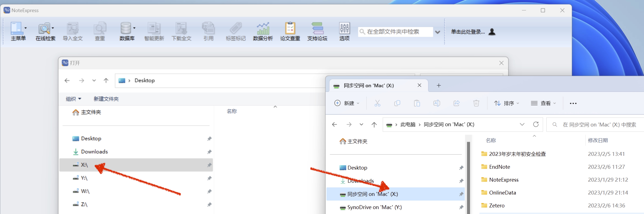Click user login avatar icon
The image size is (644, 214).
(x=492, y=32)
